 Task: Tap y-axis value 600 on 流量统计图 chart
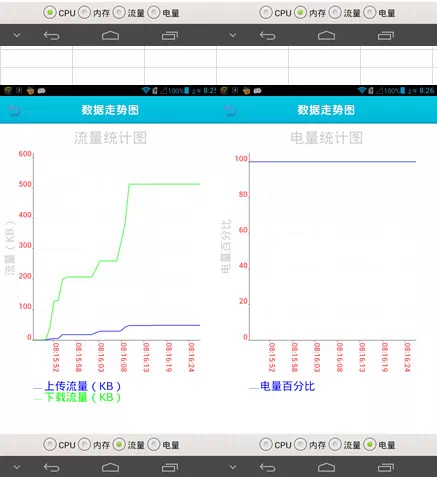tap(25, 154)
